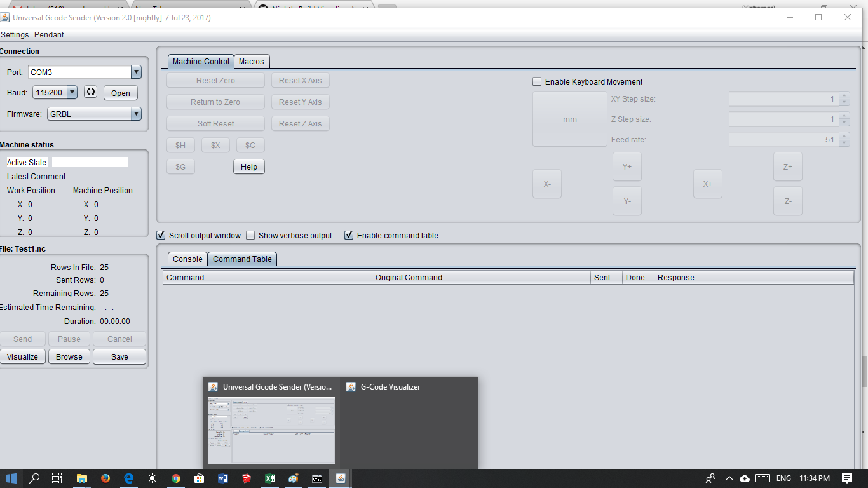The image size is (868, 488).
Task: Click the Send button
Action: pos(23,339)
